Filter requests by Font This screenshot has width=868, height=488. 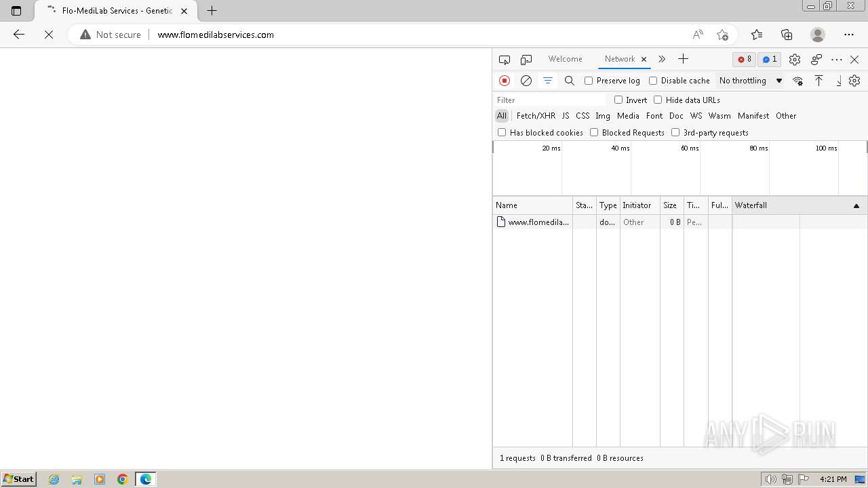pyautogui.click(x=654, y=116)
